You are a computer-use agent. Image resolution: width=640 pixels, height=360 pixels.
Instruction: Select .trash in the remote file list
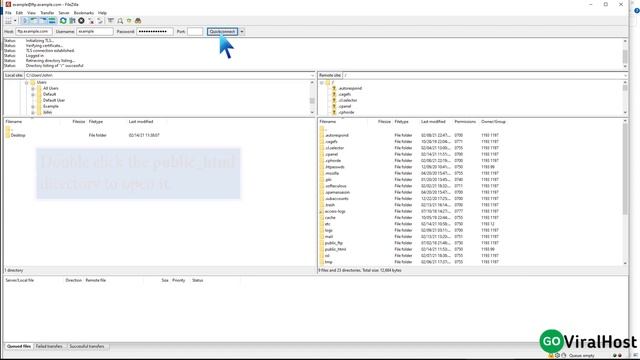[x=330, y=205]
